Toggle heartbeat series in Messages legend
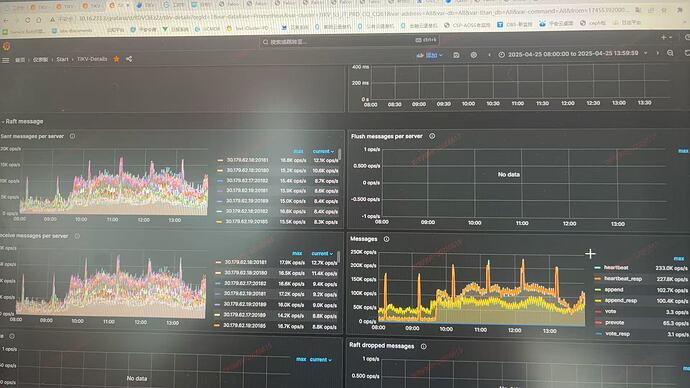This screenshot has width=690, height=388. (616, 267)
